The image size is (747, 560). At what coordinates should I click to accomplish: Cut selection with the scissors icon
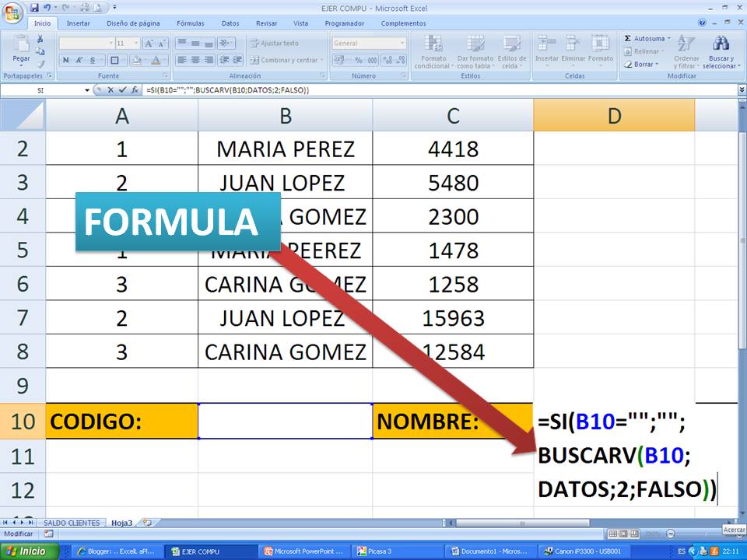point(40,39)
